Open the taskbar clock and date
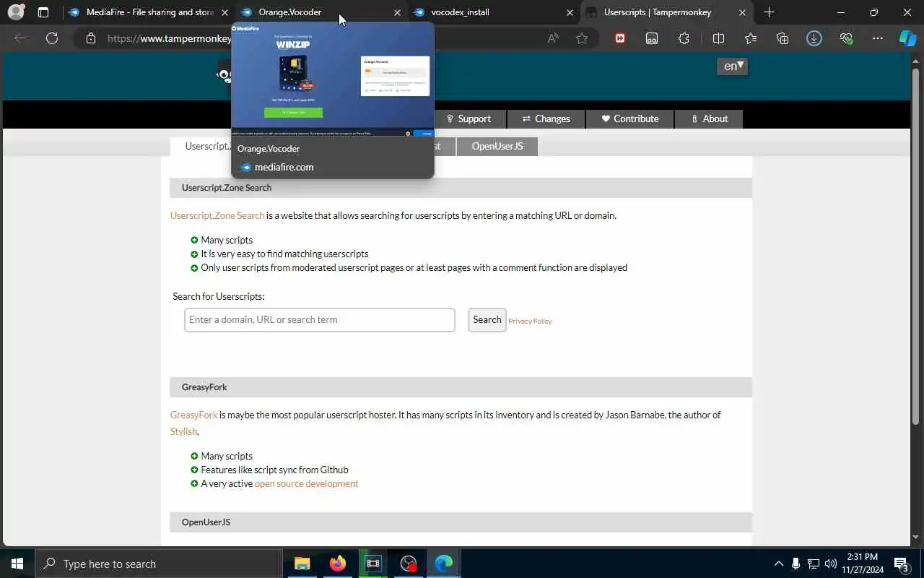 [x=862, y=564]
